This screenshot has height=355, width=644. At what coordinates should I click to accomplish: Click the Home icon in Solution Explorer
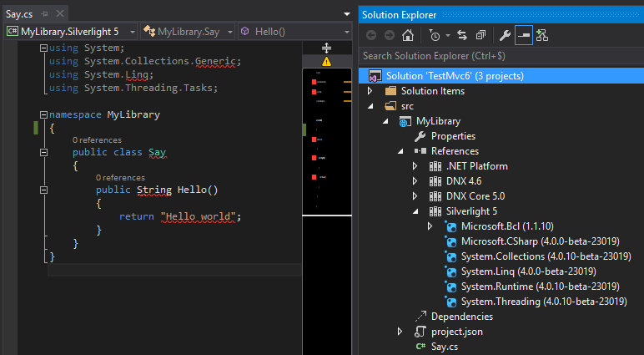click(407, 35)
